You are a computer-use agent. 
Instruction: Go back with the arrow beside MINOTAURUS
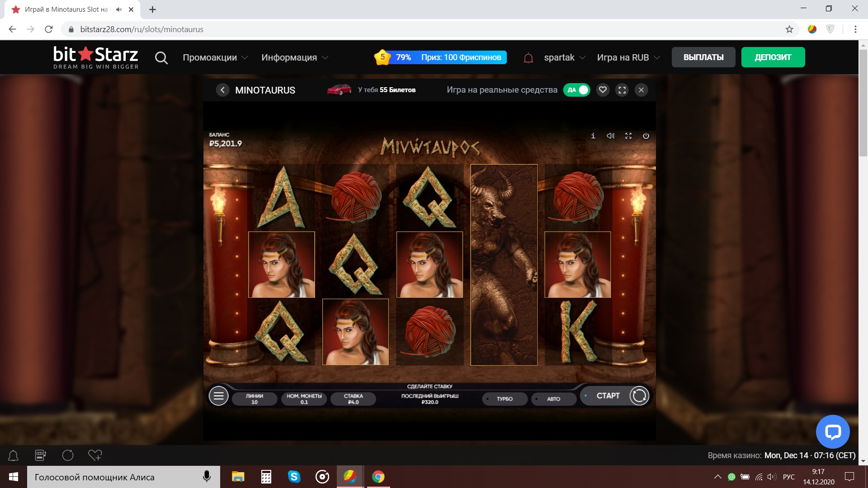[222, 90]
